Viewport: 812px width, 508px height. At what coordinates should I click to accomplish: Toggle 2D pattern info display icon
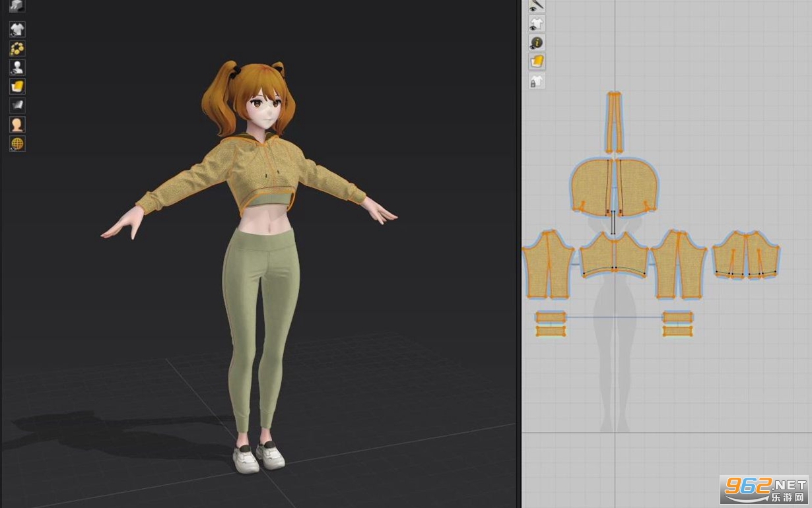coord(537,43)
